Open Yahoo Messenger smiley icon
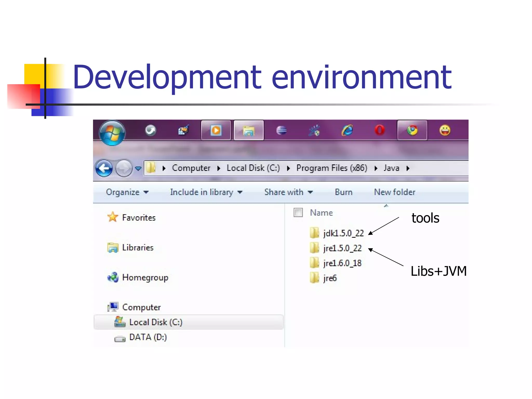This screenshot has height=399, width=532. 445,130
